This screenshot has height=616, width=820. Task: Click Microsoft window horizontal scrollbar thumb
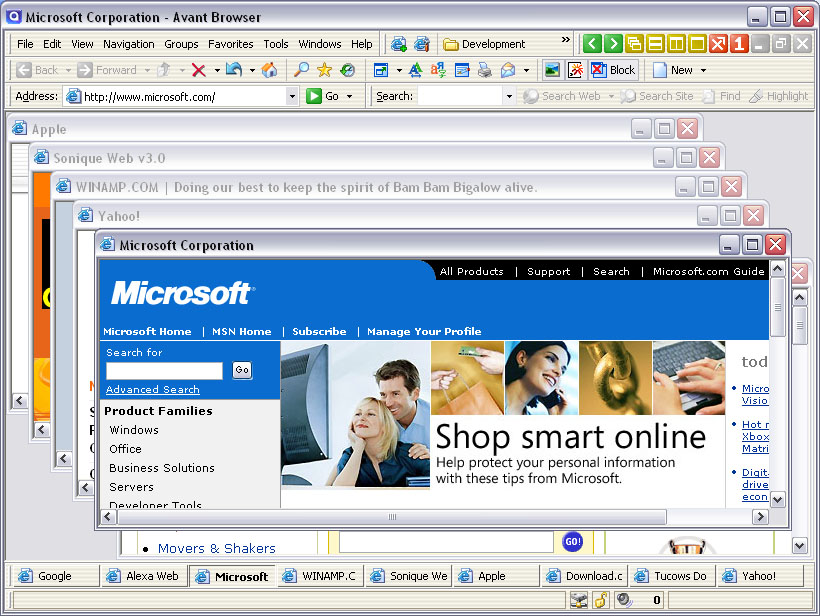click(392, 517)
